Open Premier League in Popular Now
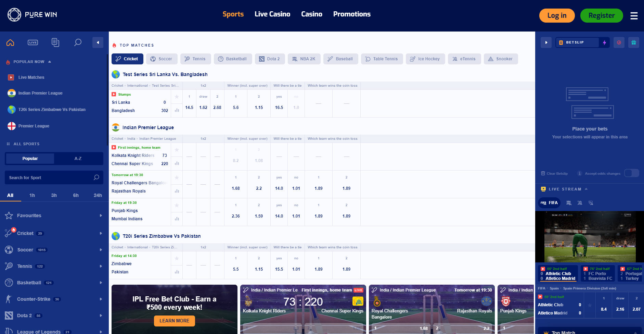The width and height of the screenshot is (644, 334). [34, 126]
